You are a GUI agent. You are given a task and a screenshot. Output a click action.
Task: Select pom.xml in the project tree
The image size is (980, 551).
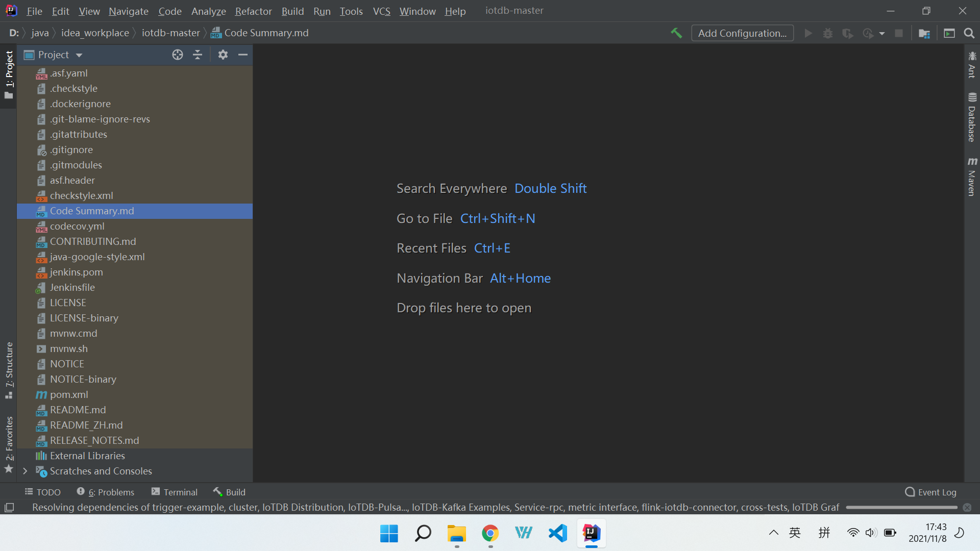[69, 394]
